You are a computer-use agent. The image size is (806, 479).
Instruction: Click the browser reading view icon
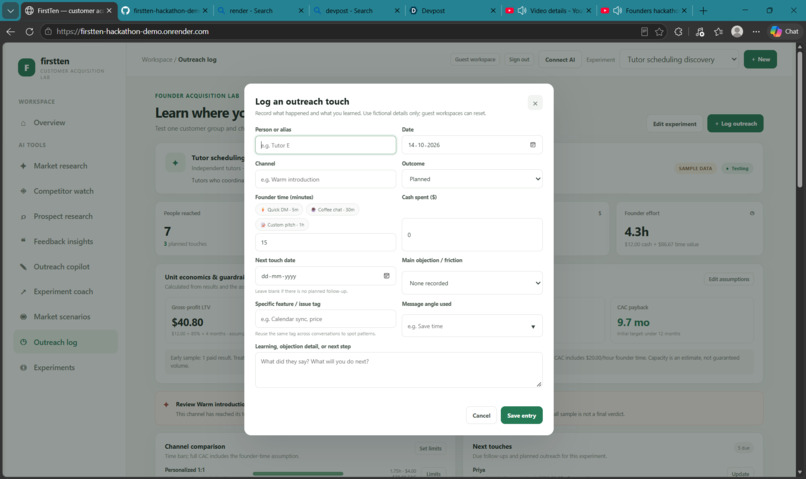click(x=644, y=31)
